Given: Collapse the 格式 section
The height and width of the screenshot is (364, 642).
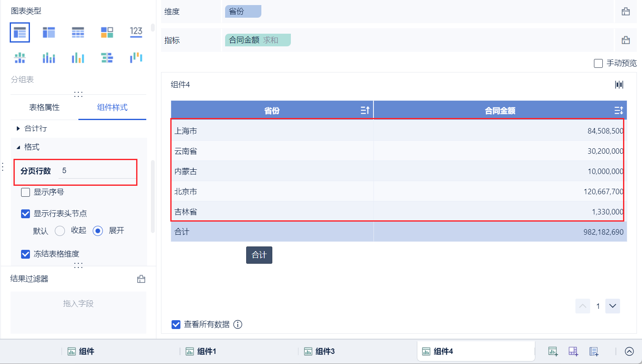Looking at the screenshot, I should point(18,147).
